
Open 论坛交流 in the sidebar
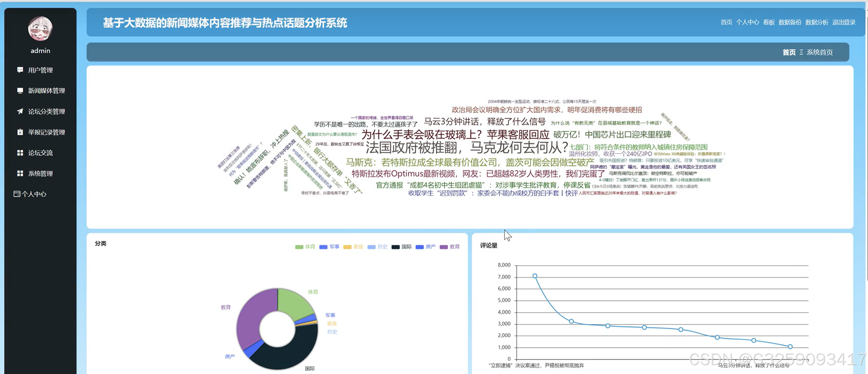click(x=41, y=153)
